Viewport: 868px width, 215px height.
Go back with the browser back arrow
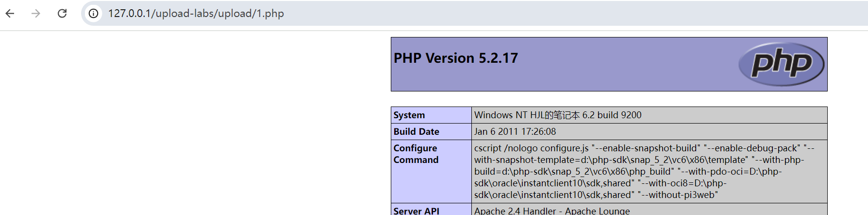tap(10, 13)
